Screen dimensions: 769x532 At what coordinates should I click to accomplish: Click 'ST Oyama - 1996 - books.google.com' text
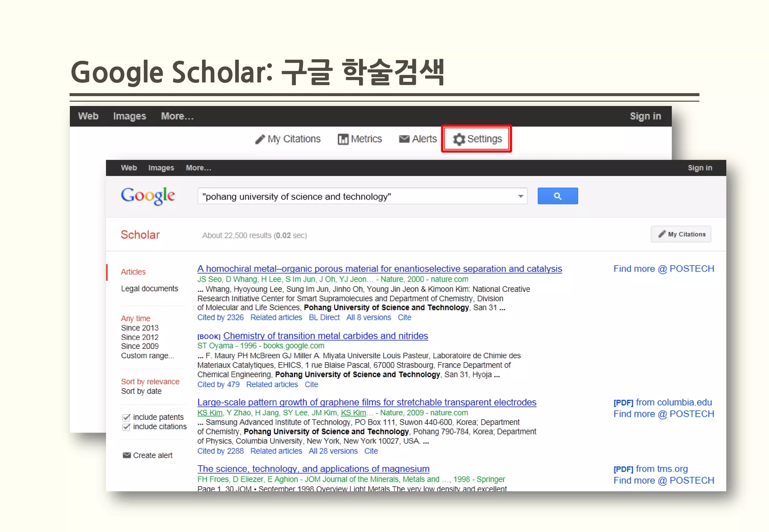261,346
